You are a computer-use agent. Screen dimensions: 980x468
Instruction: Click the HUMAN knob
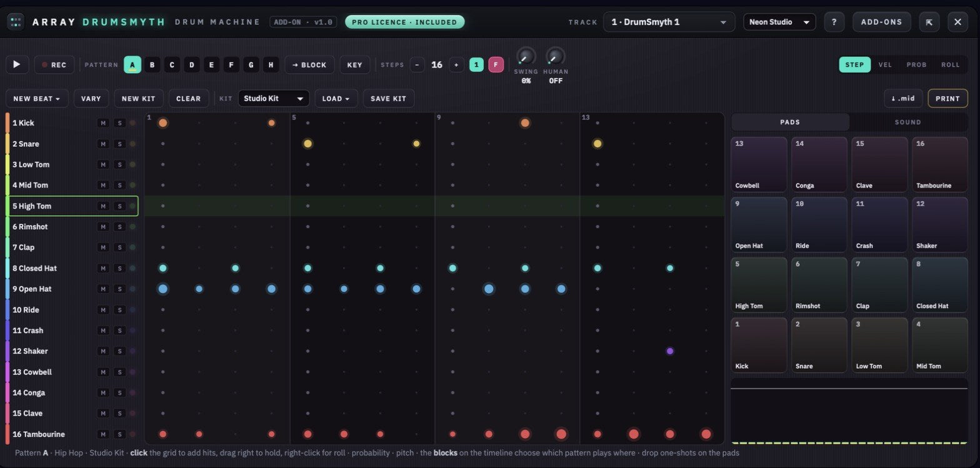(555, 56)
